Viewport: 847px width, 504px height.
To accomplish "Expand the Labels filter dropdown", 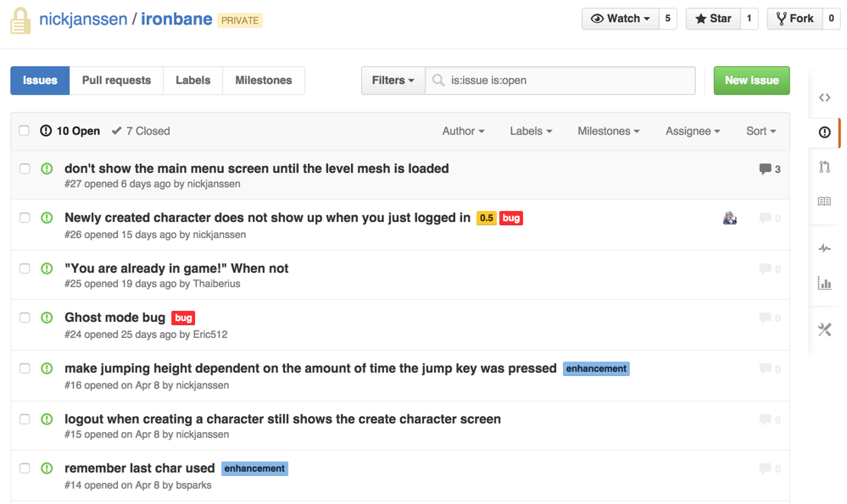I will coord(531,131).
